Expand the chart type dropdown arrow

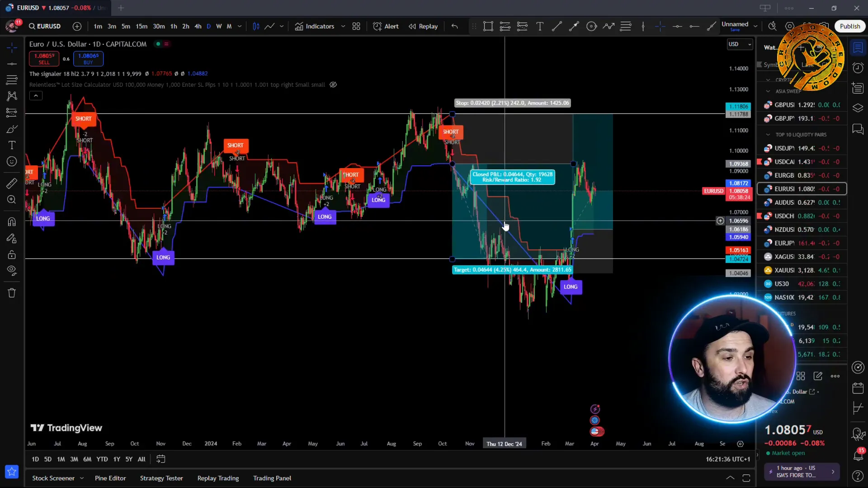(x=282, y=26)
